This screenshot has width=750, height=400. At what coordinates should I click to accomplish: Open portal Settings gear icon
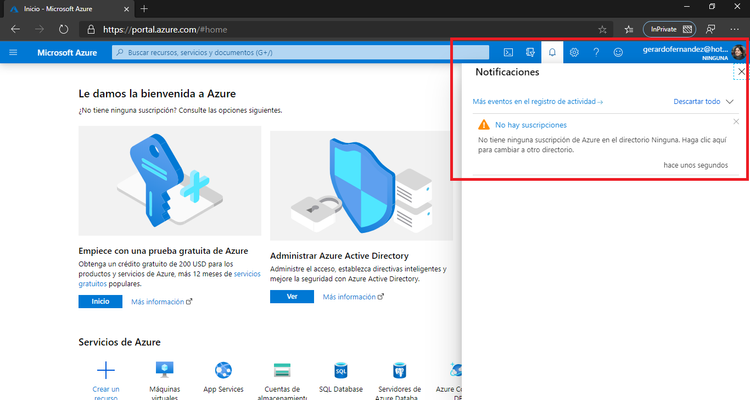[x=574, y=52]
